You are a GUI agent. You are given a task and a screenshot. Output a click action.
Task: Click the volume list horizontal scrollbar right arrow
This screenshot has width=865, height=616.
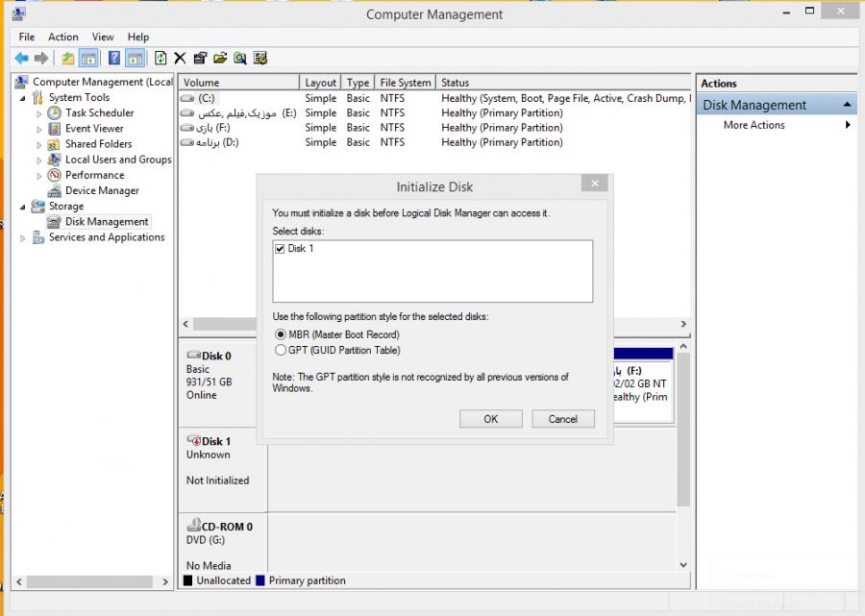pyautogui.click(x=683, y=324)
